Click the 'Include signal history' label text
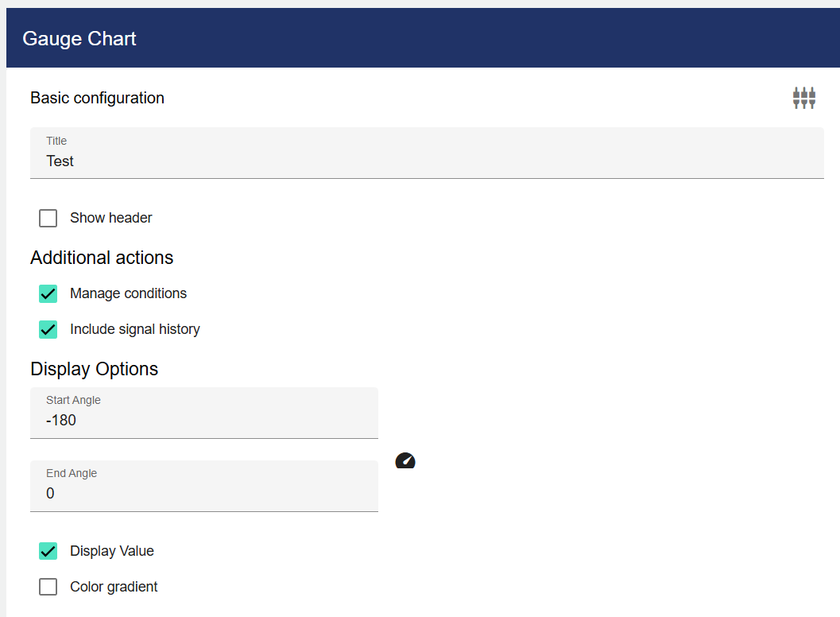The width and height of the screenshot is (840, 617). pyautogui.click(x=134, y=329)
